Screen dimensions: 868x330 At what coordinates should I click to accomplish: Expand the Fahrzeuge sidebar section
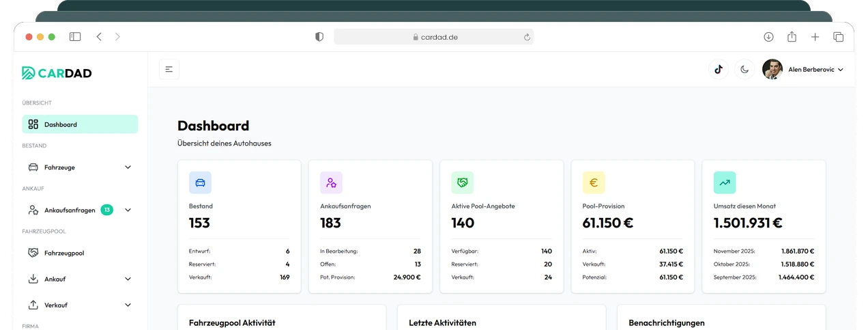click(128, 167)
